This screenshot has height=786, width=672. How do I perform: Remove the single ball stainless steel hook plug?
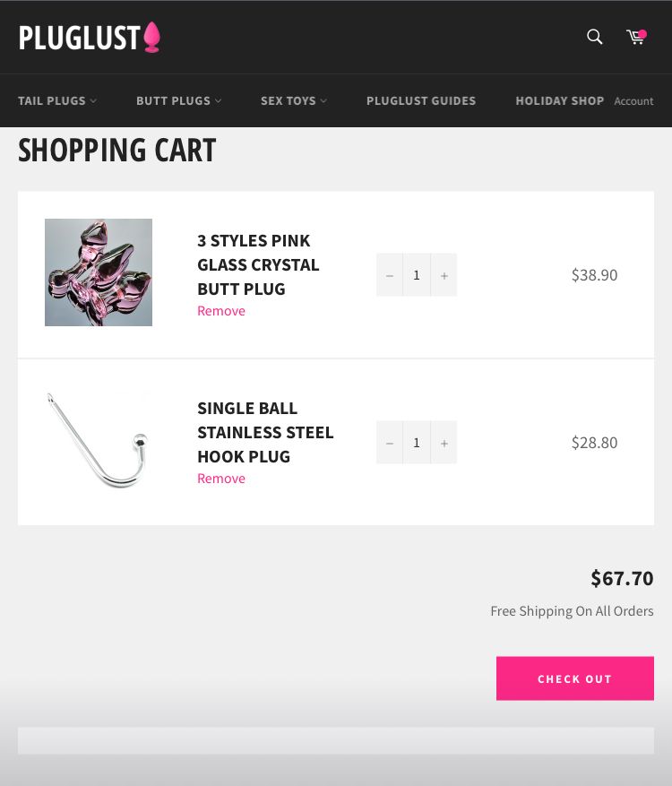(220, 478)
